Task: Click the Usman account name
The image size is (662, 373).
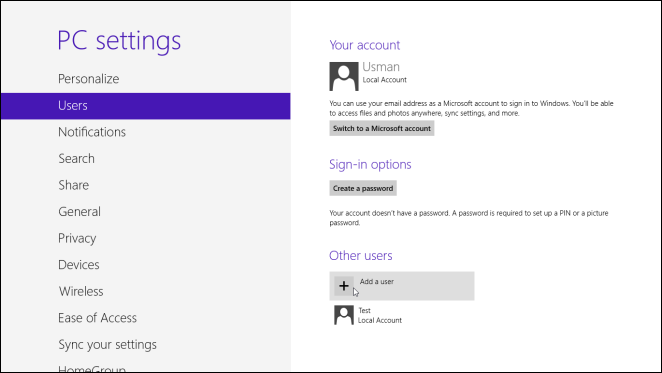Action: pos(381,67)
